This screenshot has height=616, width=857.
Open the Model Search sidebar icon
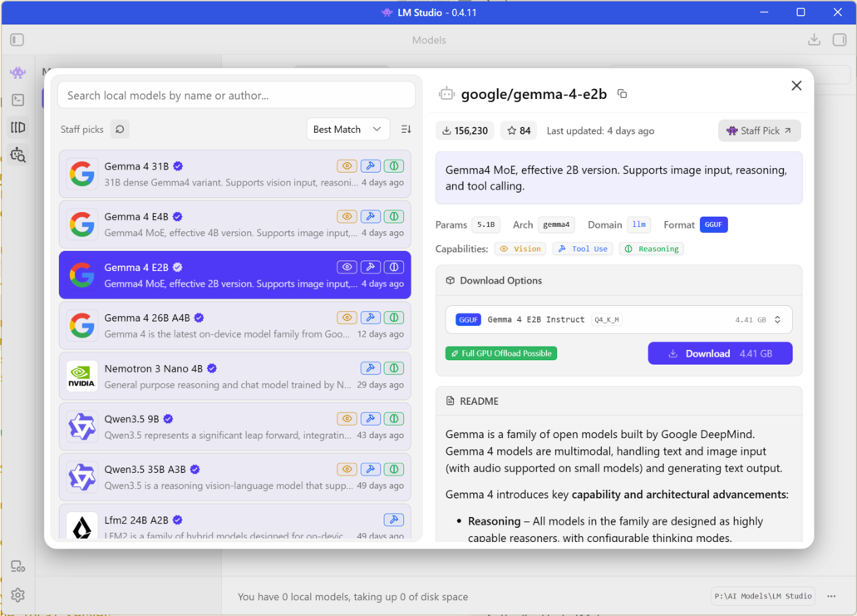coord(17,155)
